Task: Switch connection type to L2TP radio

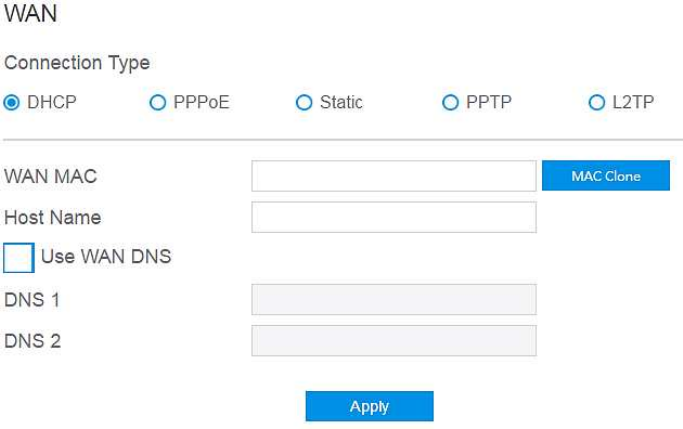Action: 596,102
